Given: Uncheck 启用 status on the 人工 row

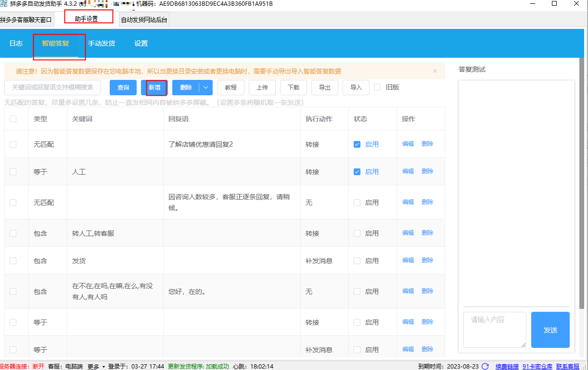Looking at the screenshot, I should pos(357,172).
